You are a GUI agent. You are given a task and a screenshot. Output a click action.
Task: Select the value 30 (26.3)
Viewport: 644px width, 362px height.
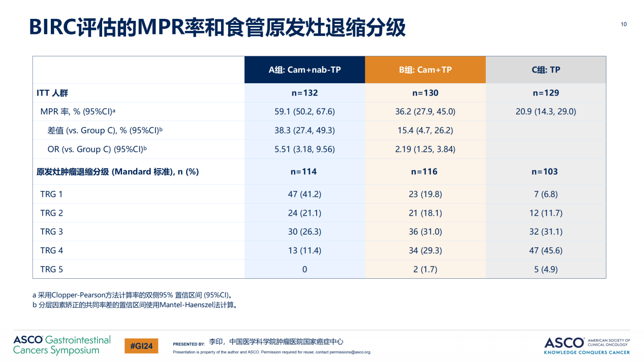(304, 232)
